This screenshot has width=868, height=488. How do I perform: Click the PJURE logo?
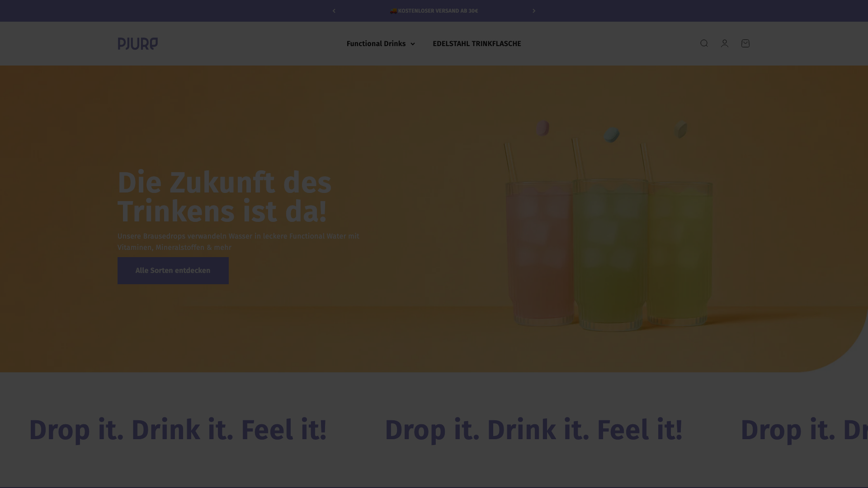[x=138, y=43]
